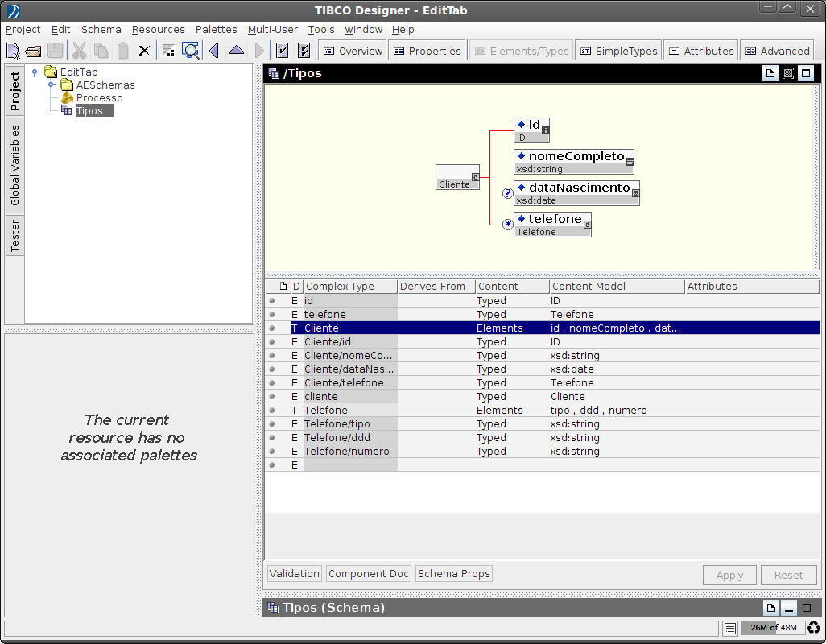Click the Find magnifier icon in toolbar
826x644 pixels.
[190, 51]
